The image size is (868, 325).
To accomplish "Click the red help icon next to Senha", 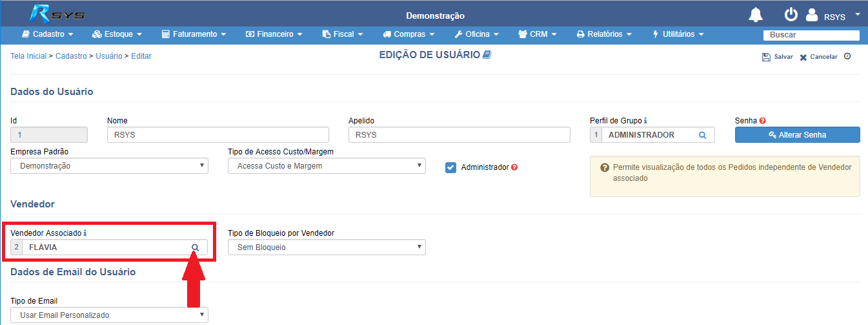I will 762,121.
